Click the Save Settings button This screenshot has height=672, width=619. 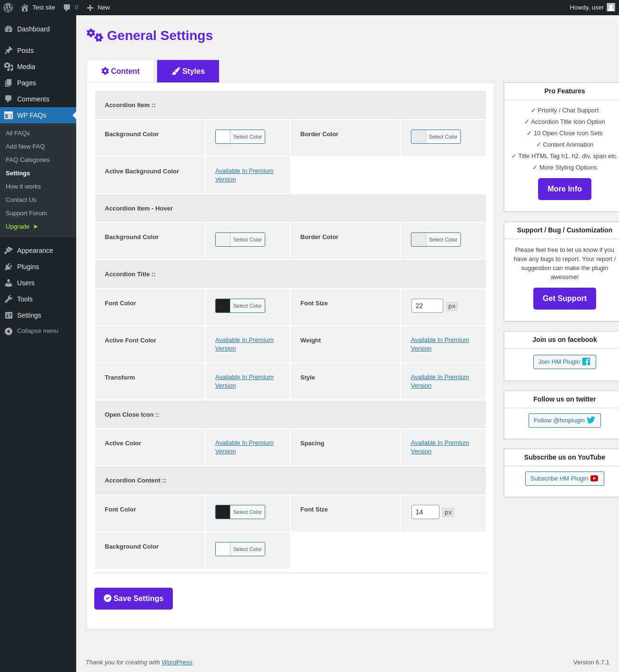click(133, 599)
